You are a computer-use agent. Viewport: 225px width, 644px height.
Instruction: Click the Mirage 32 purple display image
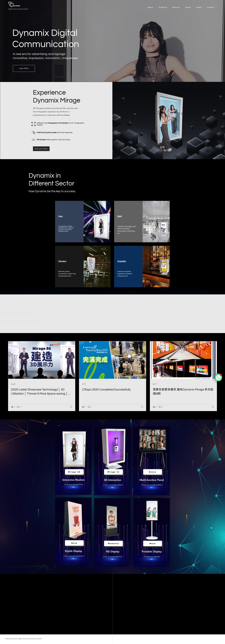113,449
